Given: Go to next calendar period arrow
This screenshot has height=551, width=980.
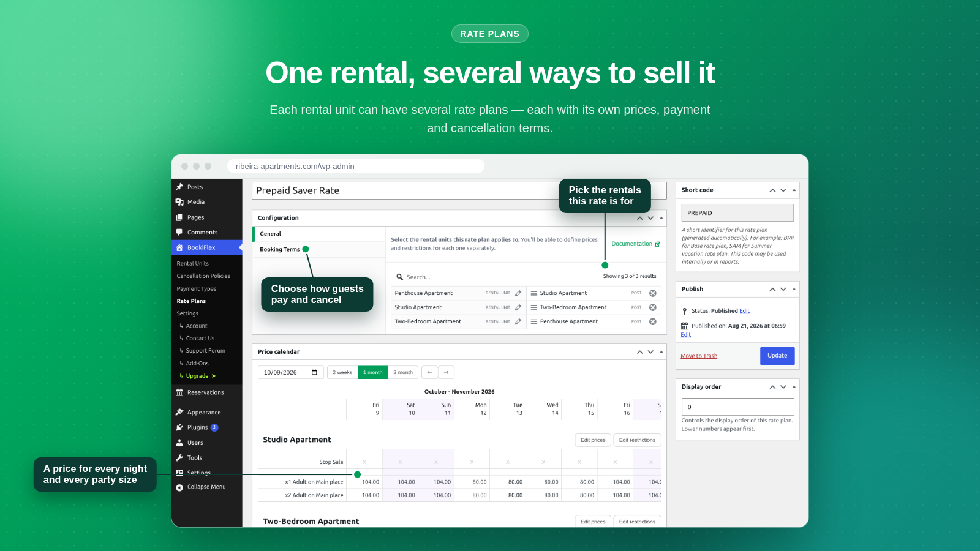Looking at the screenshot, I should pyautogui.click(x=447, y=372).
